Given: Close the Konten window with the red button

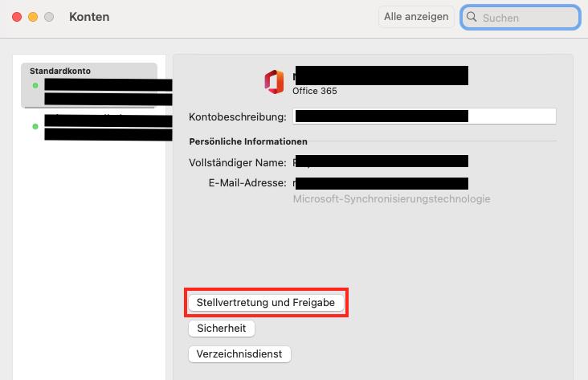Looking at the screenshot, I should click(x=17, y=17).
